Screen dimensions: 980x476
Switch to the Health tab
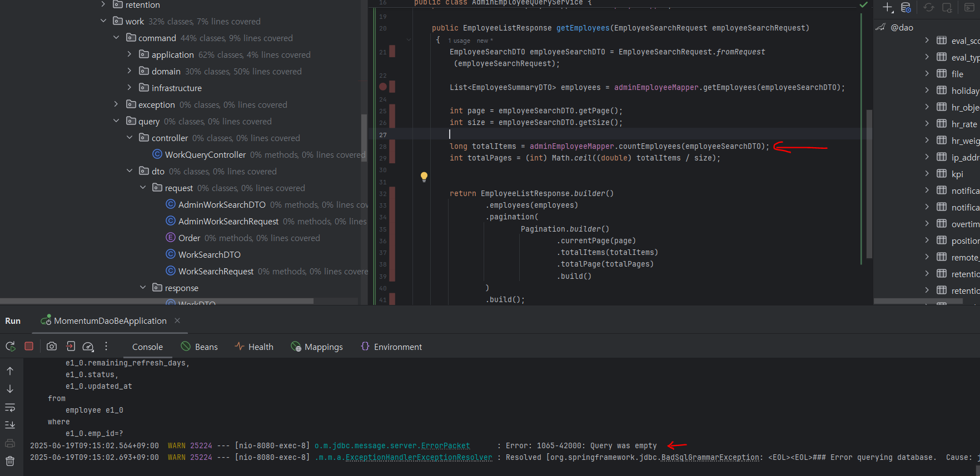254,347
